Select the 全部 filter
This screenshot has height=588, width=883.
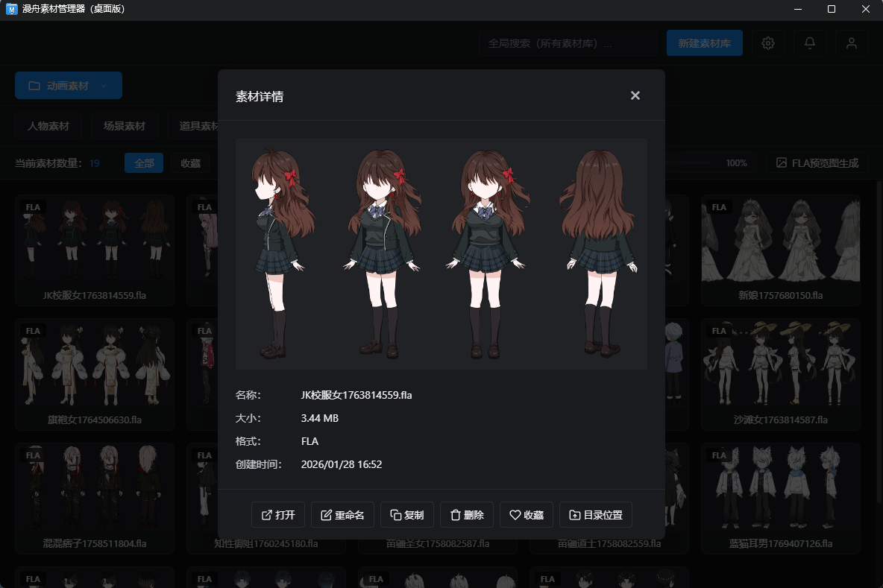click(x=144, y=163)
